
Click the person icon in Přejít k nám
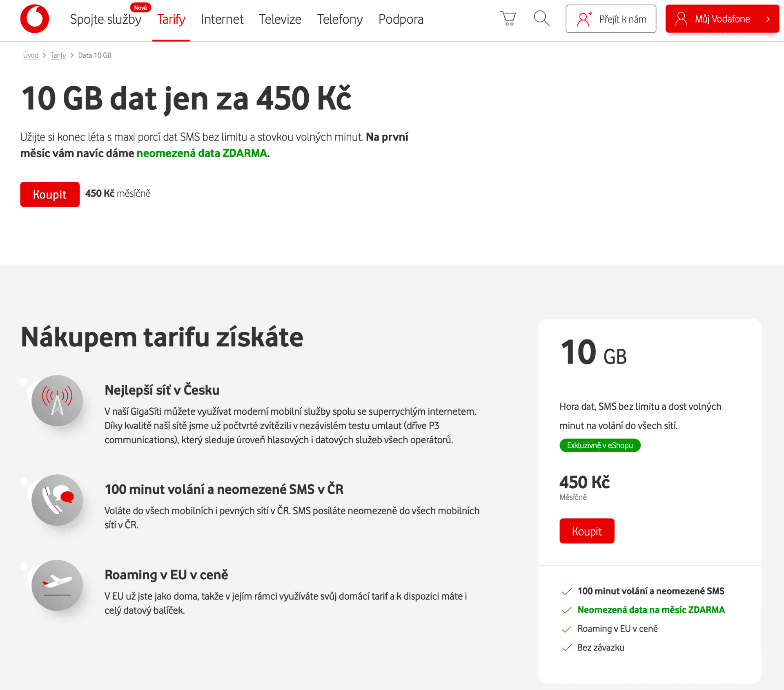point(584,18)
